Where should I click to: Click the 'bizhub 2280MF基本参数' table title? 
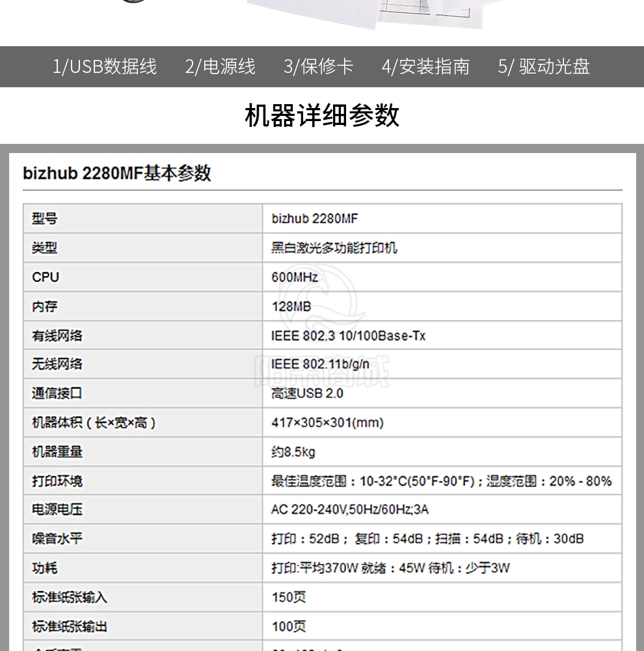[117, 173]
